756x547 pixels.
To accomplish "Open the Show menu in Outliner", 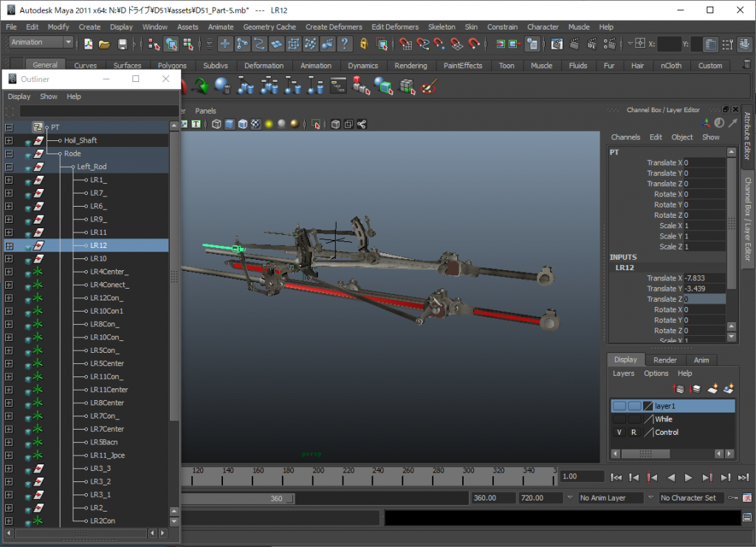I will (x=48, y=97).
